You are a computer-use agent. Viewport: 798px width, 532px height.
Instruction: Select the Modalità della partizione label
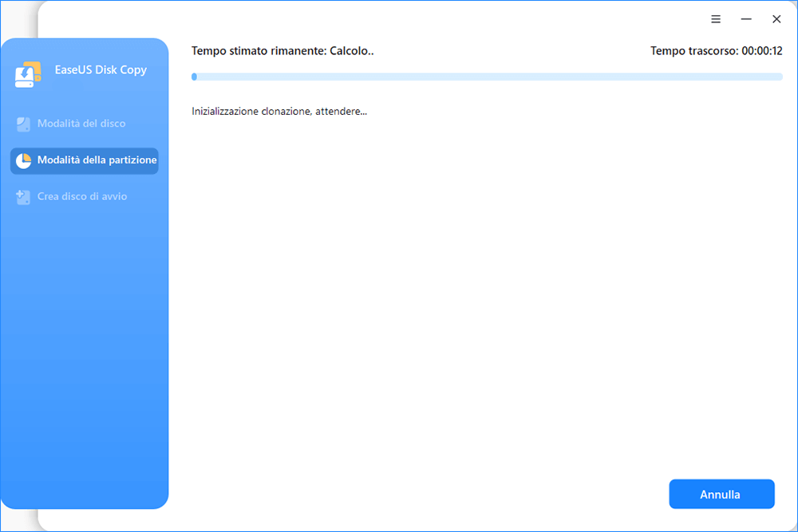pyautogui.click(x=97, y=160)
